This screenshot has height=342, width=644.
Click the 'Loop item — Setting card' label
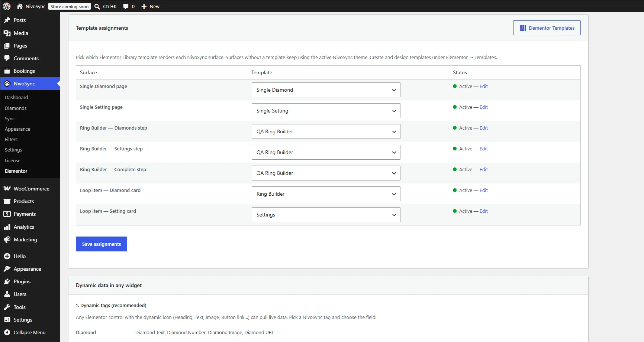(108, 211)
